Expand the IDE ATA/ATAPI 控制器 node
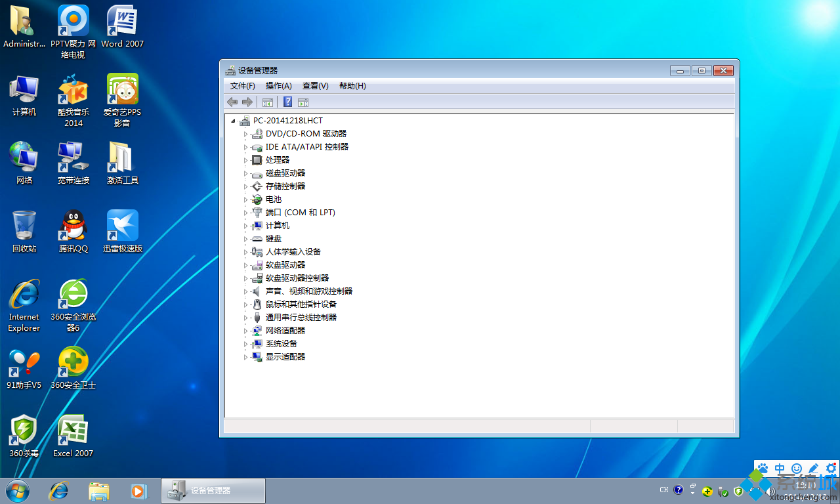The image size is (840, 504). [246, 147]
